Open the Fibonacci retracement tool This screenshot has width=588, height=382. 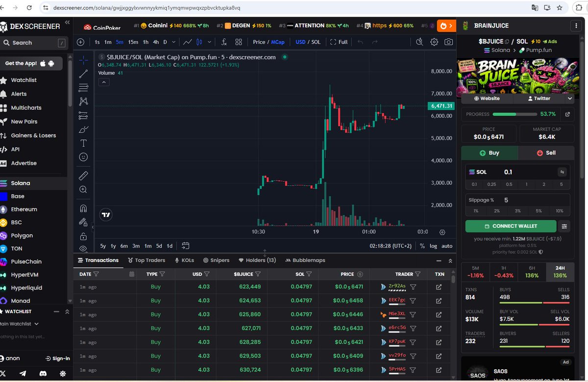[x=83, y=88]
